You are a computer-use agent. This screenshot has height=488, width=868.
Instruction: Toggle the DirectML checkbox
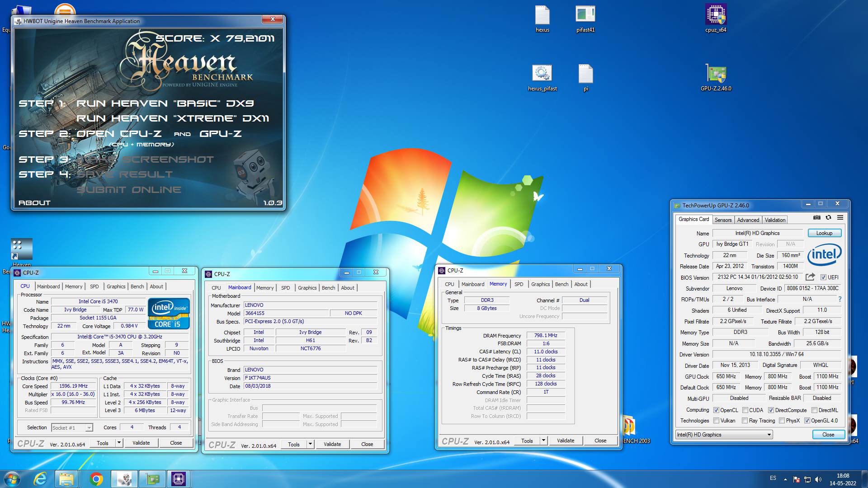point(814,410)
